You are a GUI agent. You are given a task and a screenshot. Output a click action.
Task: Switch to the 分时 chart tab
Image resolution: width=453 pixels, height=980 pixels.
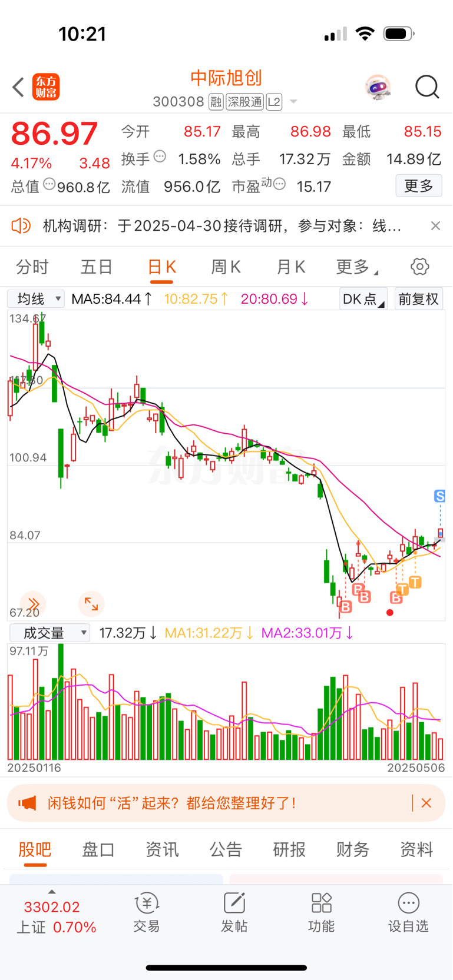coord(32,267)
